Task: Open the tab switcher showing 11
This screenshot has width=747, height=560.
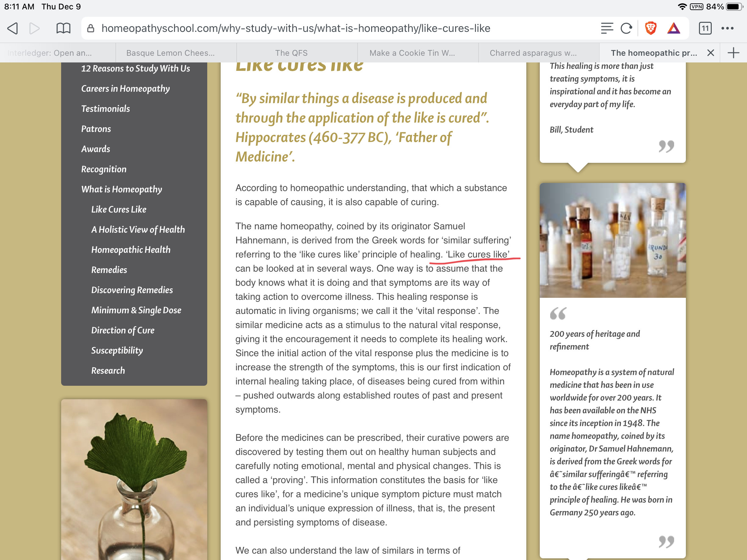Action: click(x=705, y=28)
